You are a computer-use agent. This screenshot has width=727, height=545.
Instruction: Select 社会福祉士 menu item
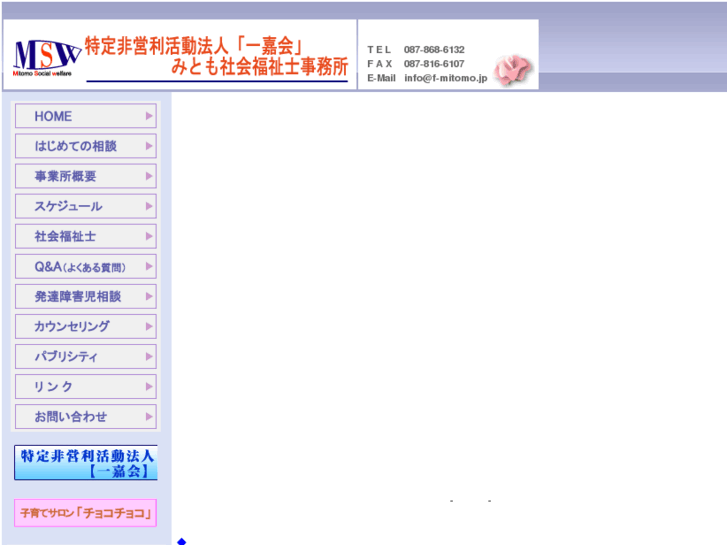(86, 237)
